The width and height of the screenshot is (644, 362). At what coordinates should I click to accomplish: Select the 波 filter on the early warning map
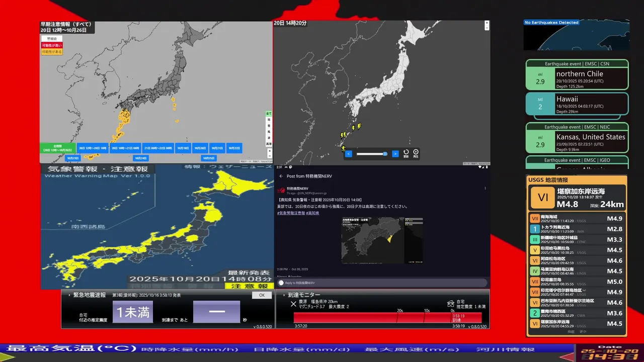coord(269,138)
